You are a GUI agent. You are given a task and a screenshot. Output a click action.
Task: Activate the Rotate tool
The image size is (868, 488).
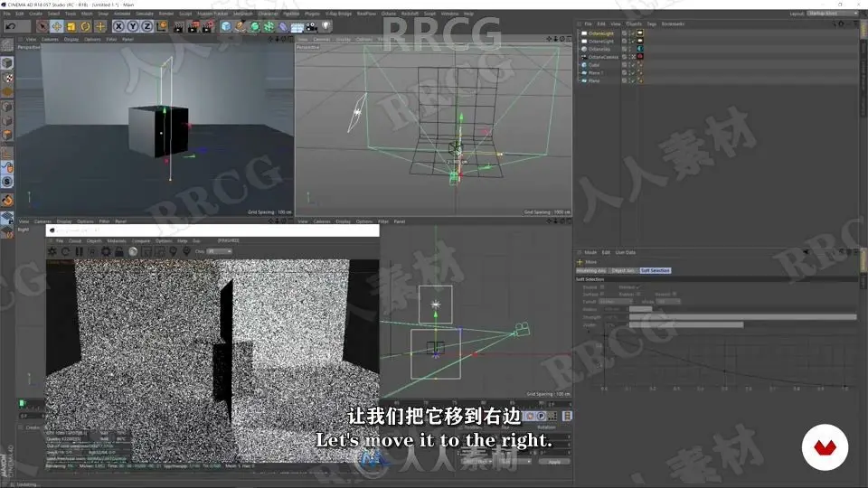coord(85,26)
